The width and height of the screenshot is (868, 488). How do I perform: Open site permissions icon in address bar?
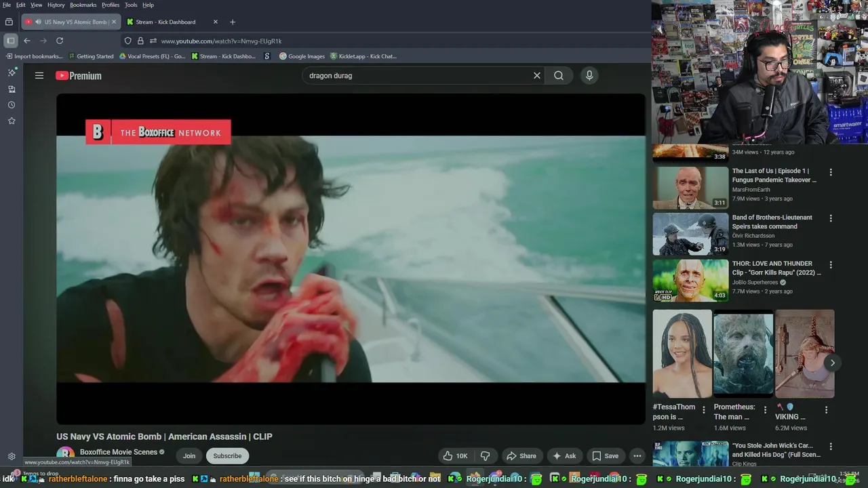(153, 41)
